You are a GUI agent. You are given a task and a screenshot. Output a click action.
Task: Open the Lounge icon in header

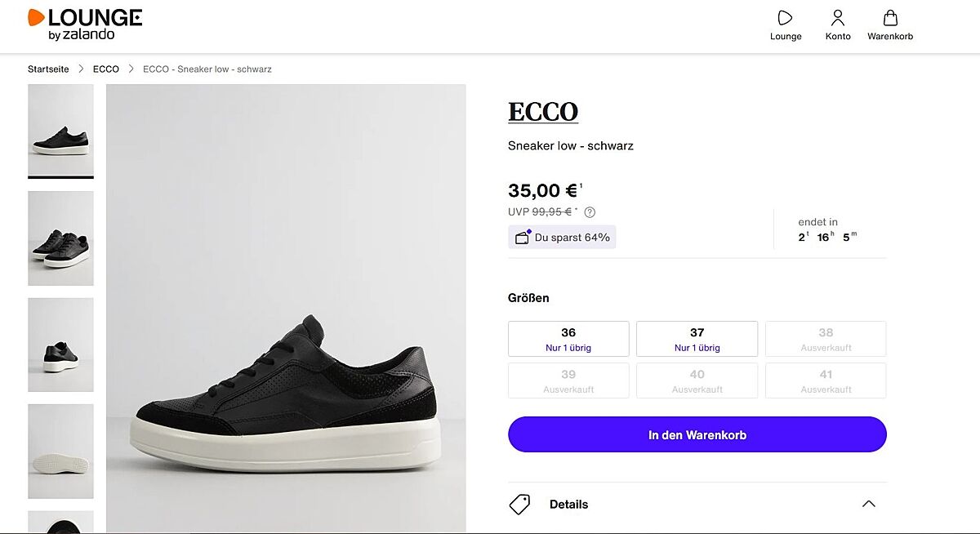786,18
